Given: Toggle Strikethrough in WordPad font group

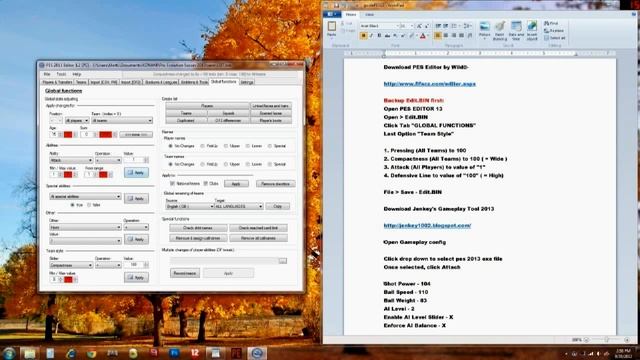Looking at the screenshot, I should point(387,36).
